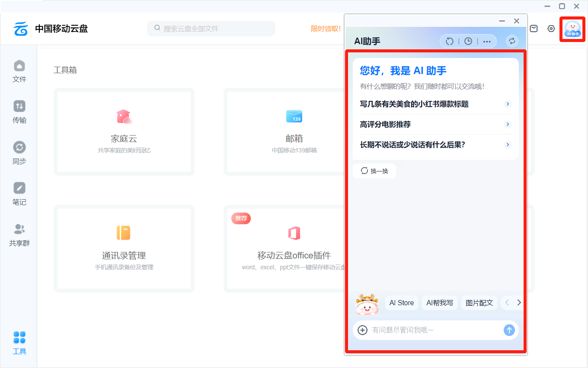
Task: Click the 中国移动云盘 logo
Action: [x=51, y=29]
